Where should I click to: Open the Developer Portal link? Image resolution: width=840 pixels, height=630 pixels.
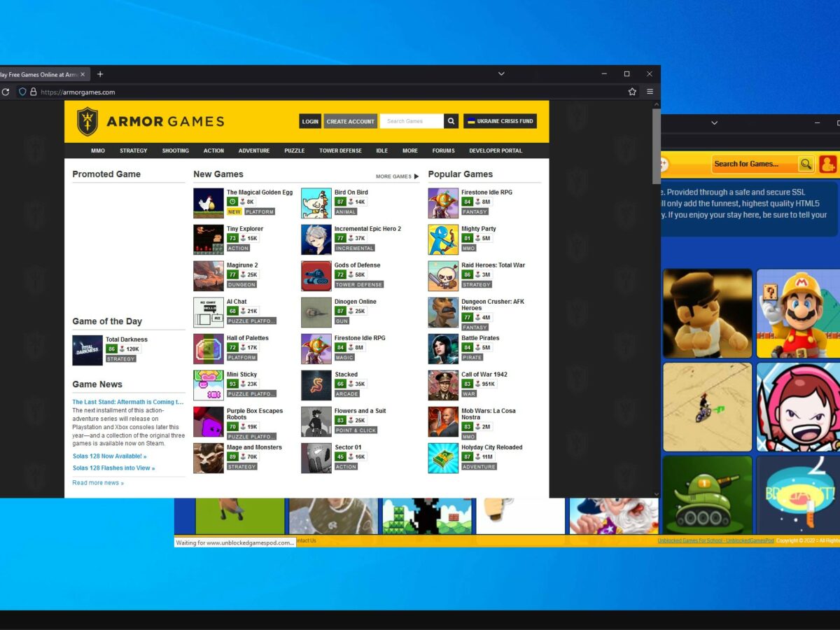click(496, 150)
